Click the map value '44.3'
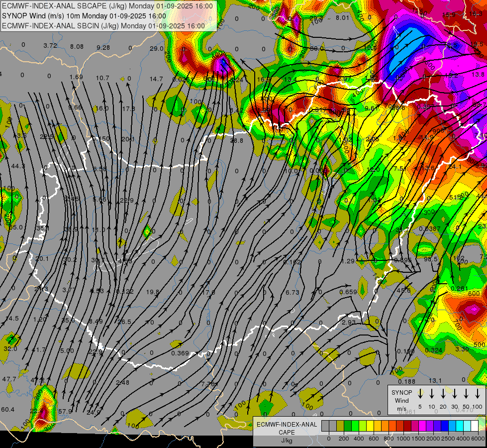The width and height of the screenshot is (487, 448). coord(18,166)
